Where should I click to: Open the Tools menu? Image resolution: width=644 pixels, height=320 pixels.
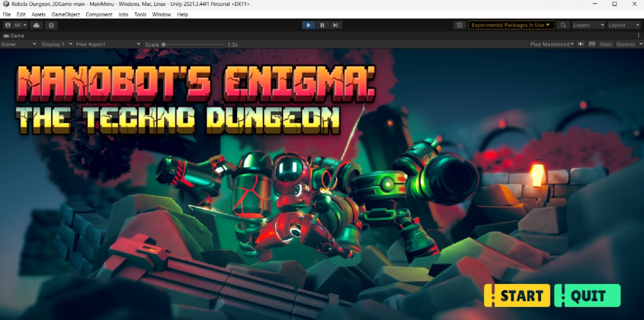pyautogui.click(x=140, y=14)
